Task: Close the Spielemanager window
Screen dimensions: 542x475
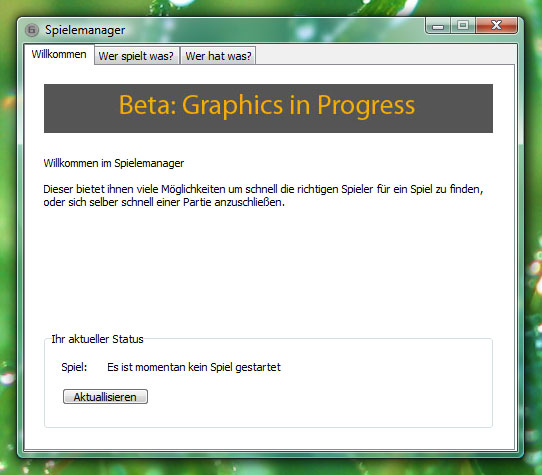Action: (496, 25)
